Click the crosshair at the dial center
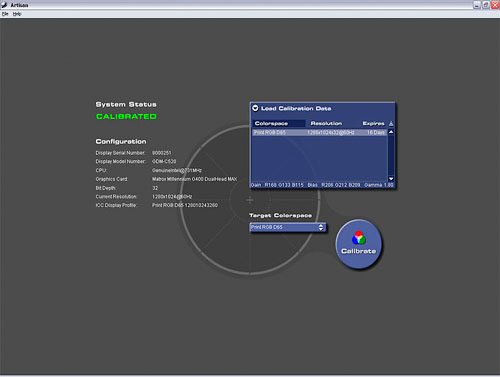 250,200
